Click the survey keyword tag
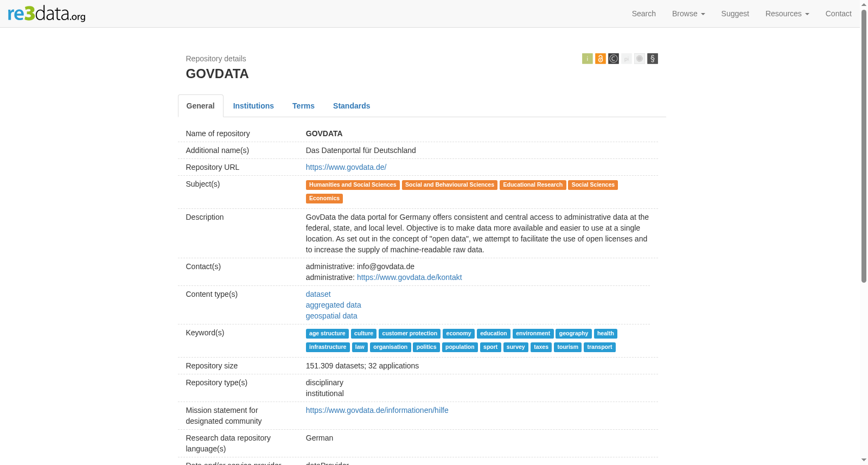868x465 pixels. [x=516, y=347]
